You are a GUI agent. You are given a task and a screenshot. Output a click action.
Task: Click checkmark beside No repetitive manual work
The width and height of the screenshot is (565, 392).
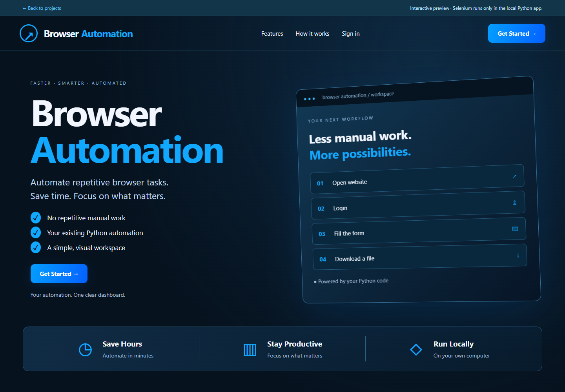(x=36, y=218)
